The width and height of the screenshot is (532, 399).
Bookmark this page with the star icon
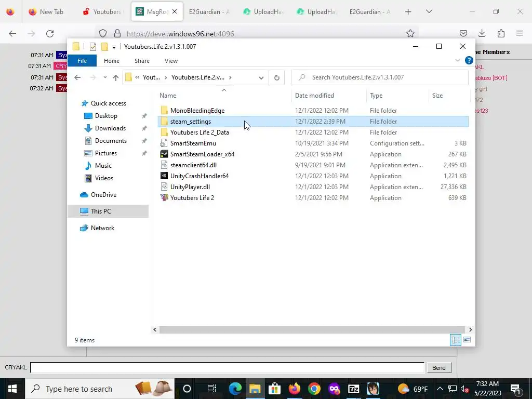click(410, 33)
